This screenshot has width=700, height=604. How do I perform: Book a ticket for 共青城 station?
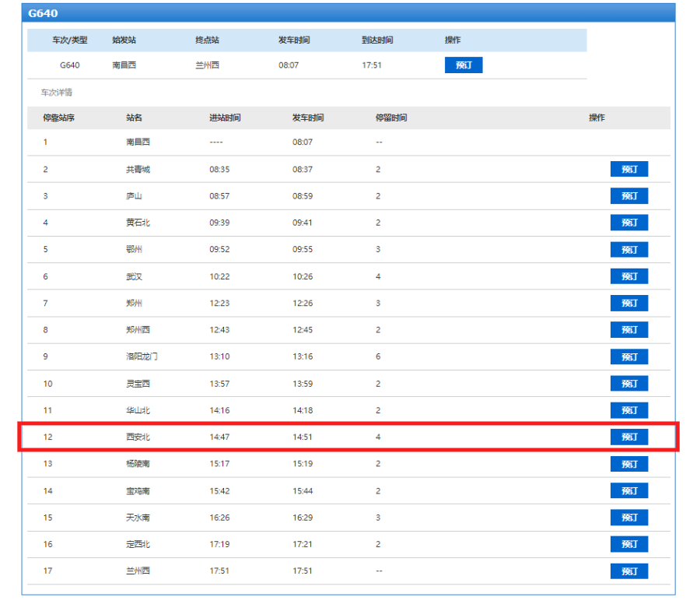(628, 170)
